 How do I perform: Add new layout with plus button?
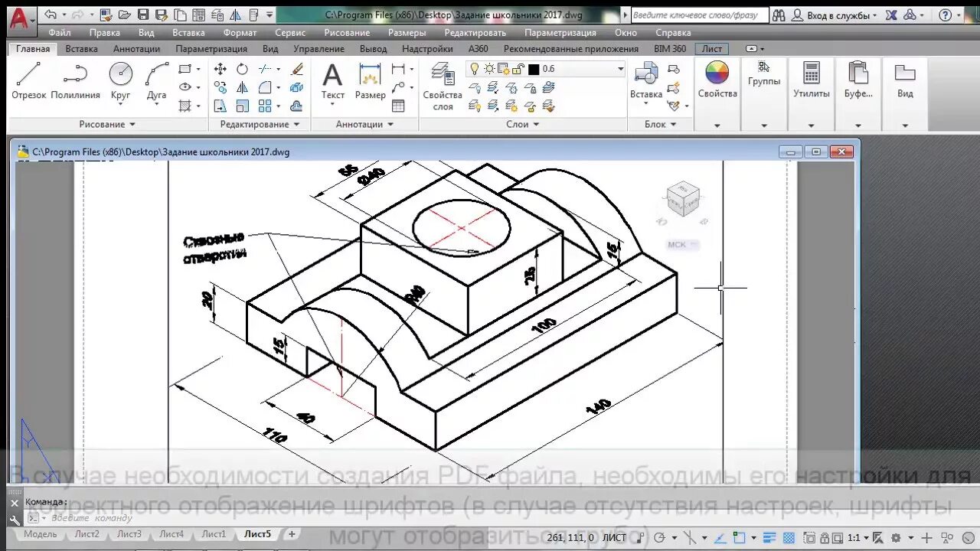[x=291, y=534]
